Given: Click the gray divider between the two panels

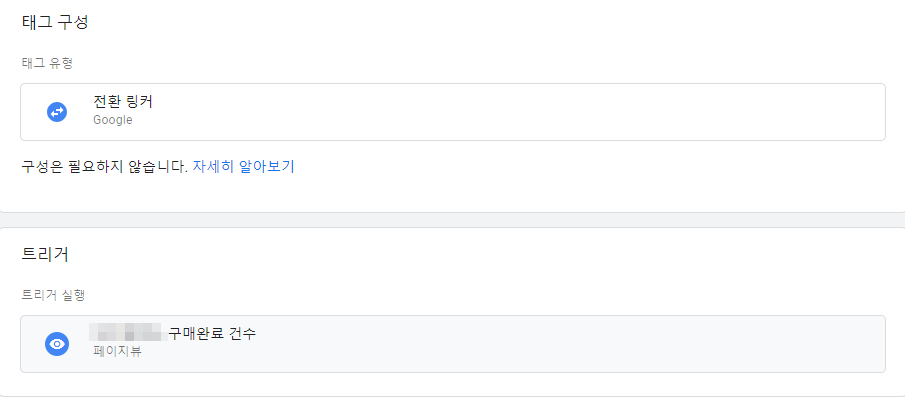Looking at the screenshot, I should [452, 220].
